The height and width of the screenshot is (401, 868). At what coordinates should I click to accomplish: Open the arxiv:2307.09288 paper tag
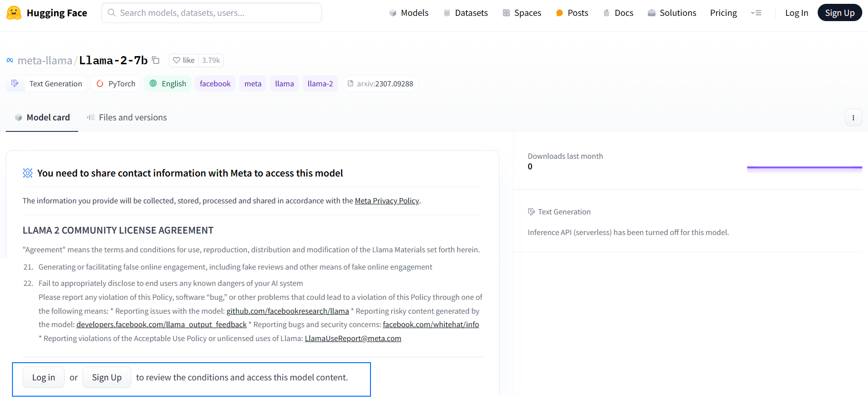(380, 83)
